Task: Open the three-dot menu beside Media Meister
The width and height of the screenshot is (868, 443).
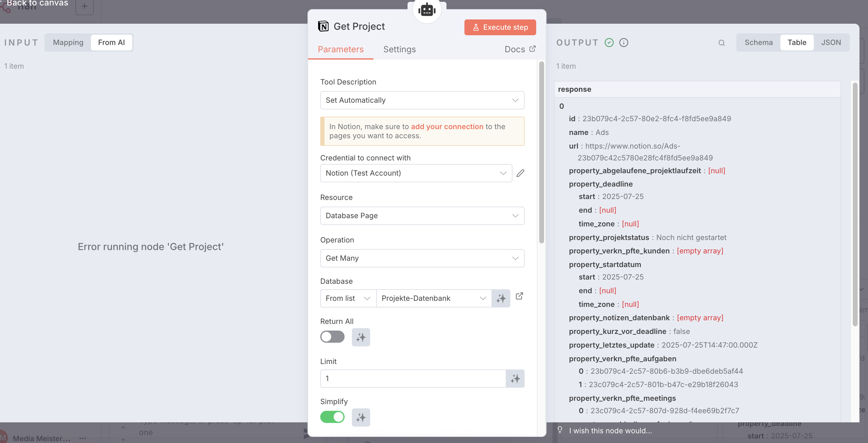Action: coord(82,438)
